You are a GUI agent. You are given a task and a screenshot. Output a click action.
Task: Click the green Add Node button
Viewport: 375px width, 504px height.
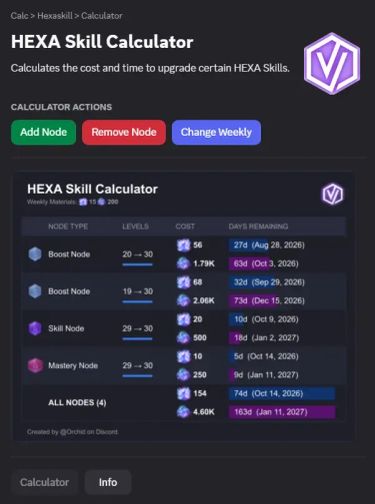pyautogui.click(x=43, y=132)
